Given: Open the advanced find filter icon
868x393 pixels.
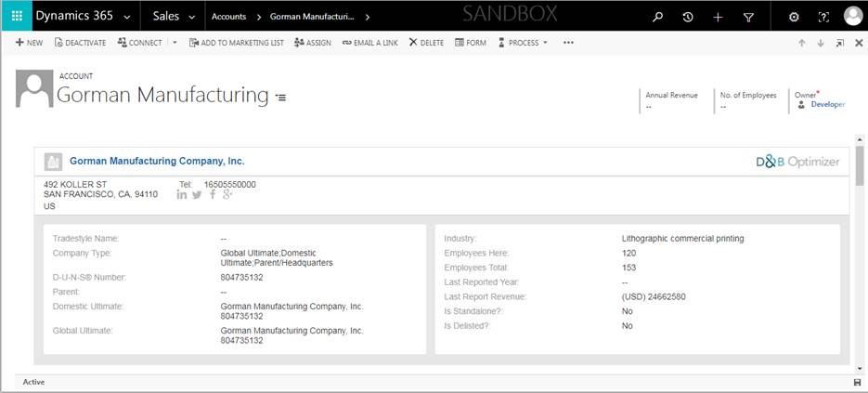Looking at the screenshot, I should point(748,17).
